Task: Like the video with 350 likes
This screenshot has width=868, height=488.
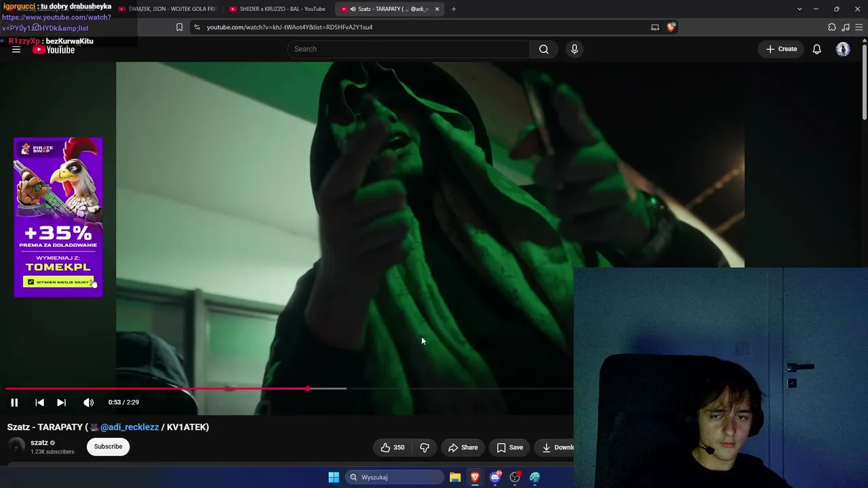Action: point(393,447)
